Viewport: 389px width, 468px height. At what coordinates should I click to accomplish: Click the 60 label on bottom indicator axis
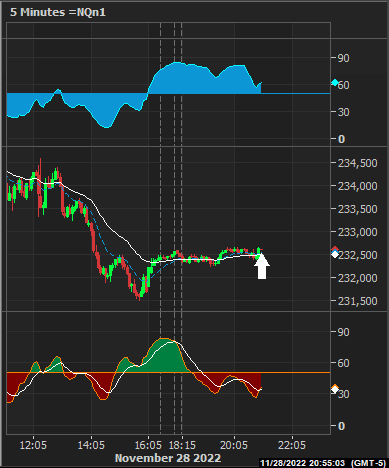344,363
